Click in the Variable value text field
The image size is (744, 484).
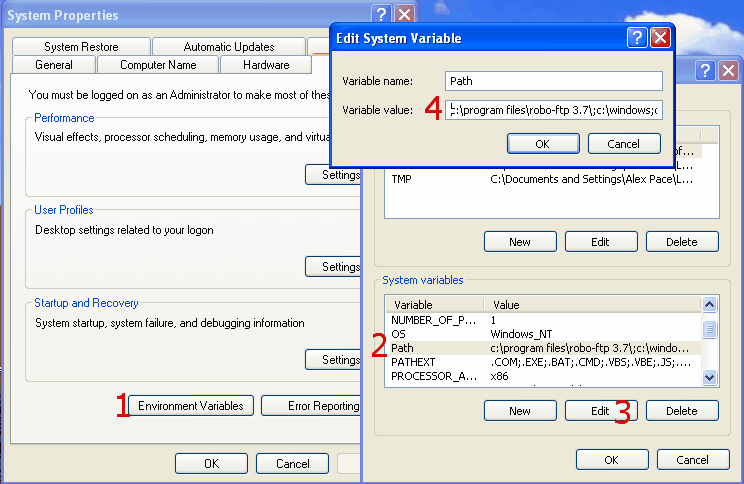click(x=554, y=110)
